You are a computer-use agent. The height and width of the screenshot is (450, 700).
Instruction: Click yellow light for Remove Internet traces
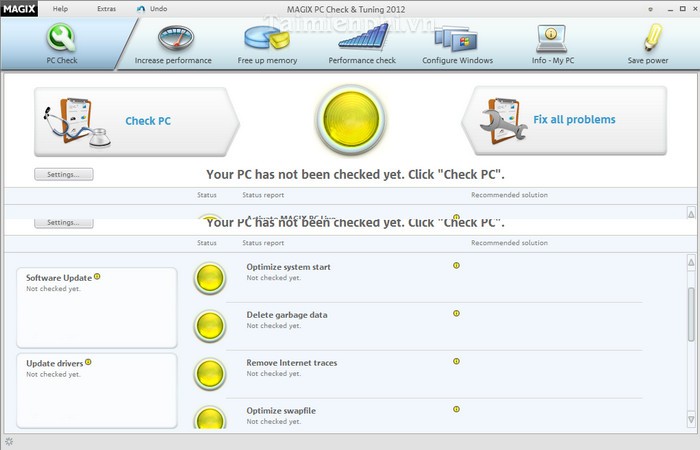pyautogui.click(x=209, y=374)
